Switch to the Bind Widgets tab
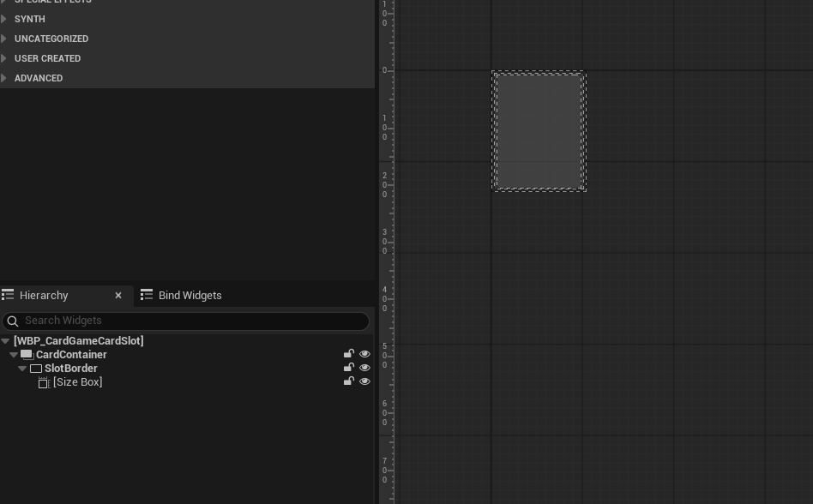Screen dimensions: 813x504 (190, 295)
